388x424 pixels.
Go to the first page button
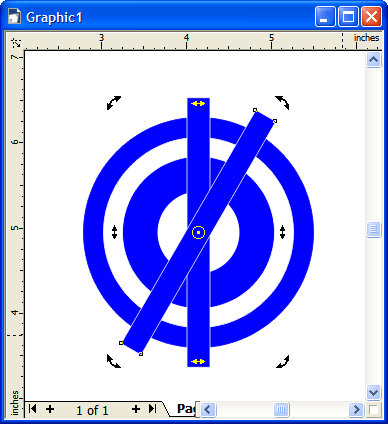pyautogui.click(x=33, y=408)
